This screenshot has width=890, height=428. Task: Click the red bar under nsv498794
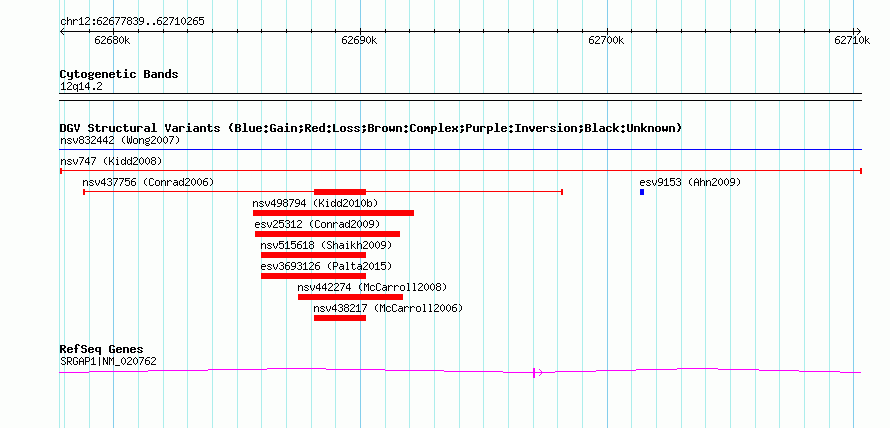pos(333,213)
